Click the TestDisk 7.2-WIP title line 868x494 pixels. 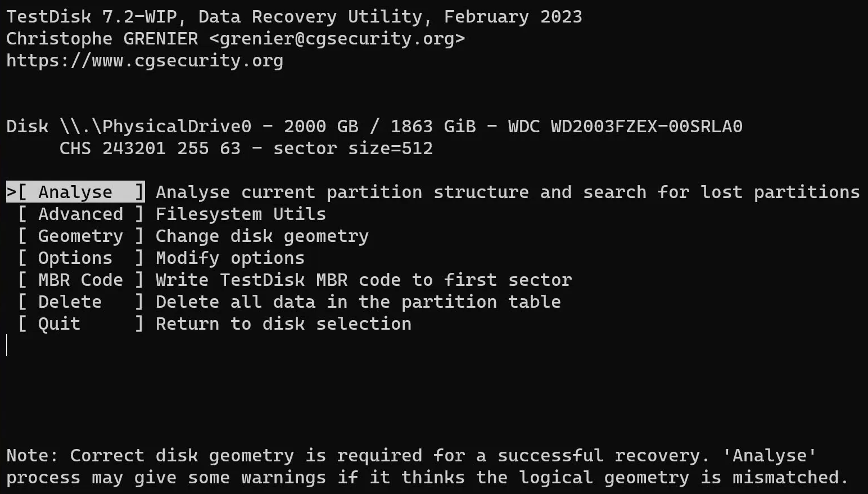tap(294, 16)
